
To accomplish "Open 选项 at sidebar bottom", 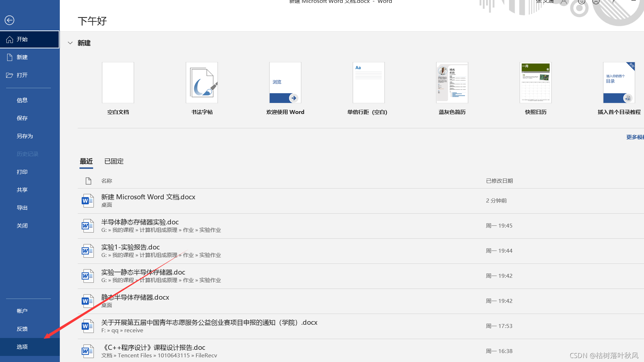I will (30, 347).
